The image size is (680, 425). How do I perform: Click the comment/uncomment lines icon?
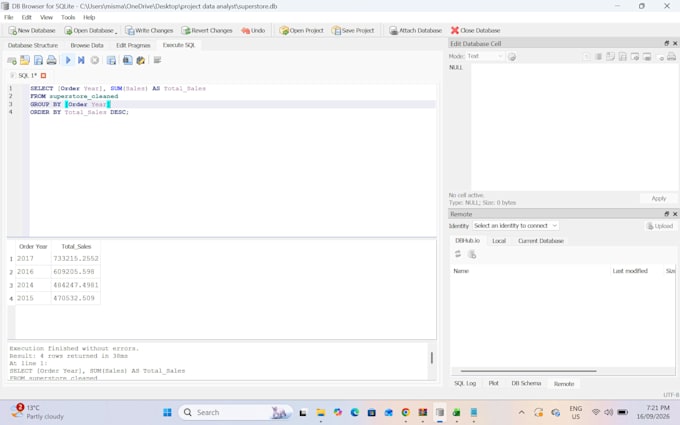coord(157,60)
